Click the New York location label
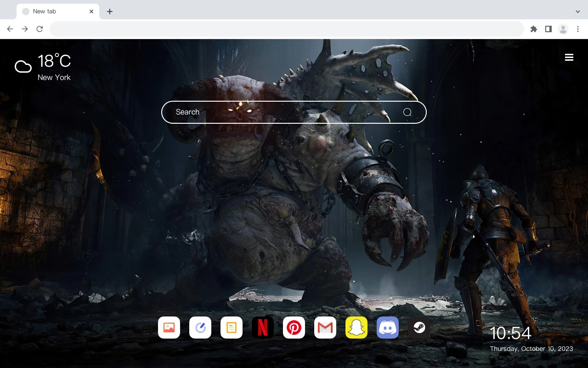Screen dimensions: 588x368 [x=54, y=77]
